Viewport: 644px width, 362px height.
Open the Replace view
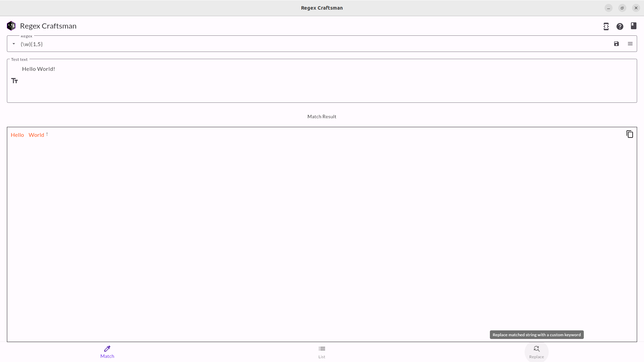coord(536,351)
